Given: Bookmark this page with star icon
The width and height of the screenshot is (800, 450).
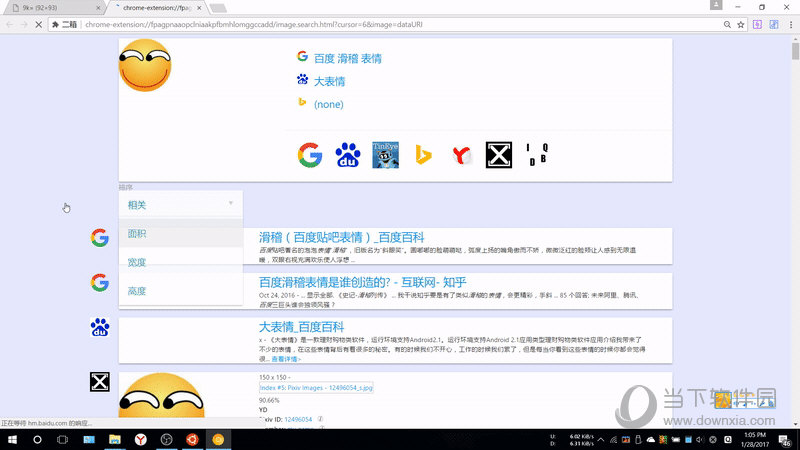Looking at the screenshot, I should pyautogui.click(x=741, y=24).
